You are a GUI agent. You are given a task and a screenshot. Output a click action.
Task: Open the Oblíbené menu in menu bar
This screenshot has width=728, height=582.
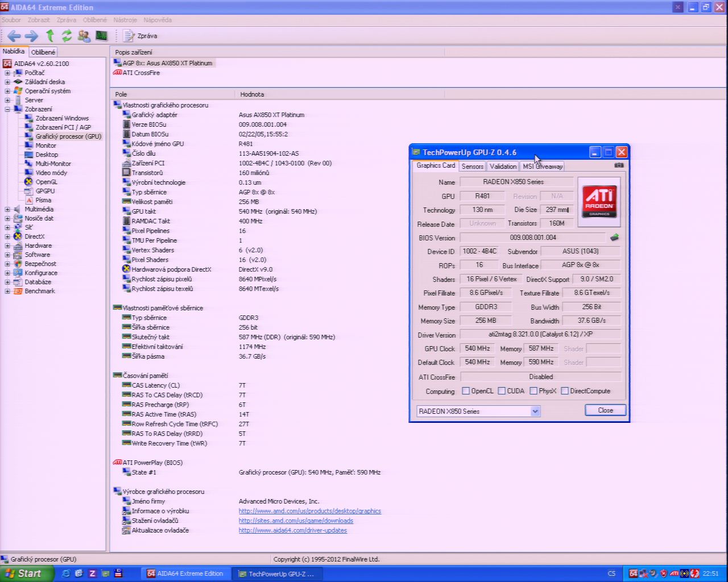pos(94,20)
